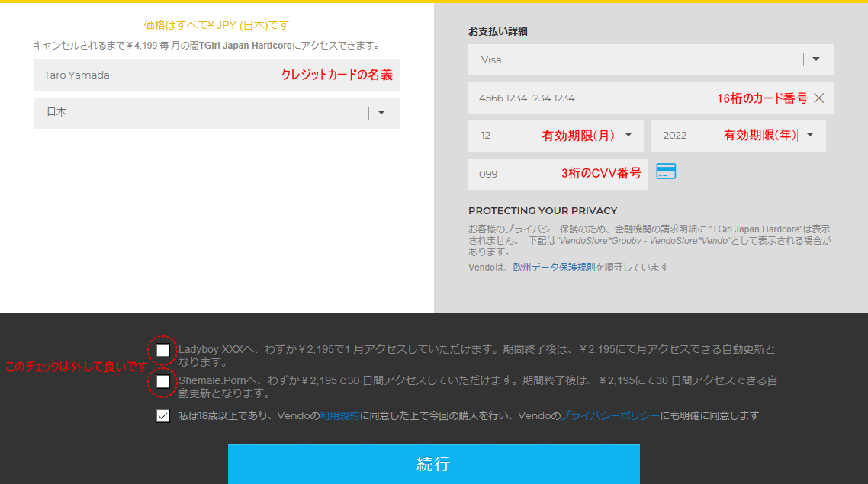The width and height of the screenshot is (868, 484).
Task: Toggle the 18歳以上 agreement checkbox
Action: [162, 416]
